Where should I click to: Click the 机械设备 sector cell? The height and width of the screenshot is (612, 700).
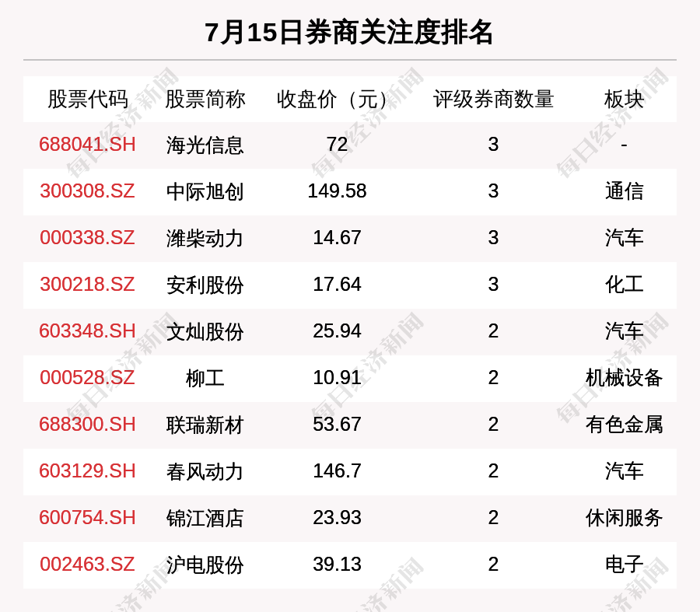pos(624,378)
